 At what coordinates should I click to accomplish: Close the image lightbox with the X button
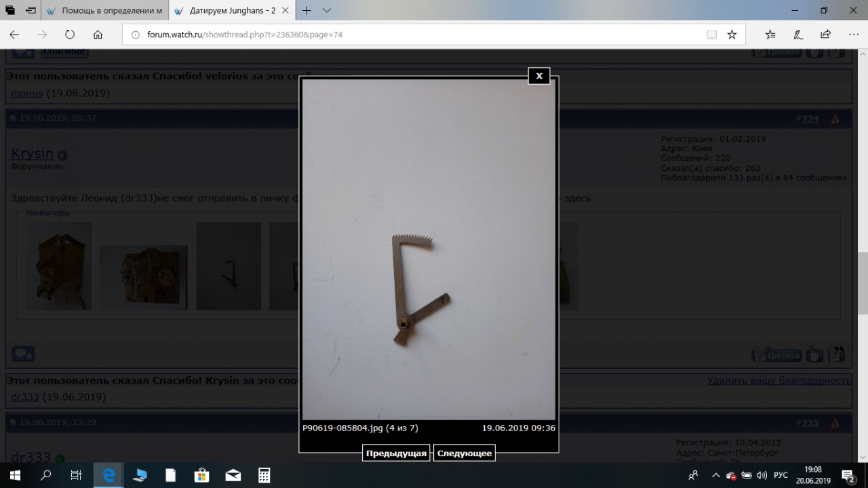click(539, 76)
